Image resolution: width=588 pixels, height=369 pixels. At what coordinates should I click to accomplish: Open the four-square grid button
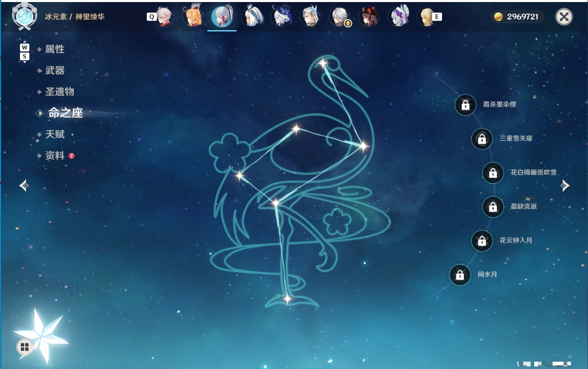(24, 347)
